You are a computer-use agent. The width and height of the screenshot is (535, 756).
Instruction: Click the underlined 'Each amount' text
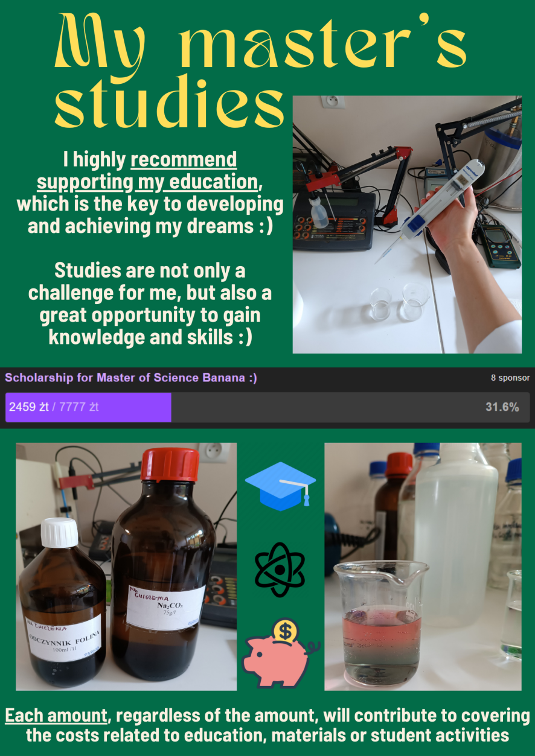(x=56, y=716)
